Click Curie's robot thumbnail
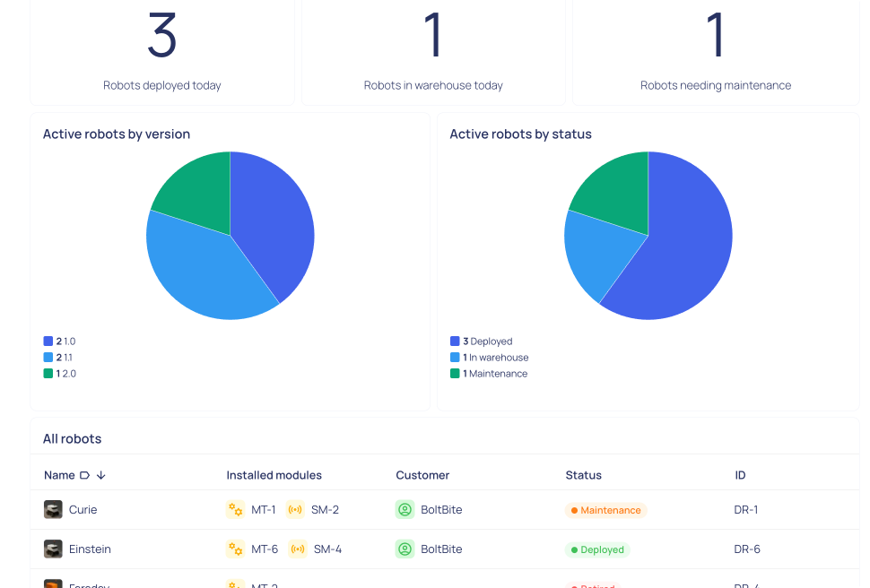Image resolution: width=870 pixels, height=588 pixels. coord(51,509)
